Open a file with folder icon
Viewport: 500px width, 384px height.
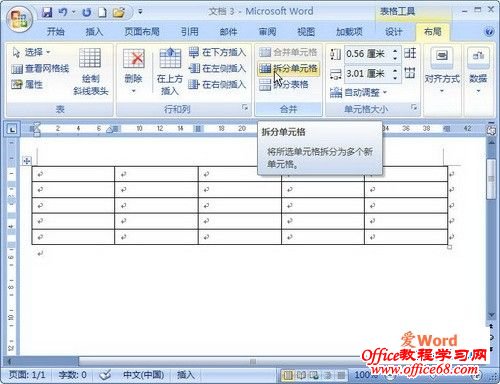pyautogui.click(x=119, y=12)
